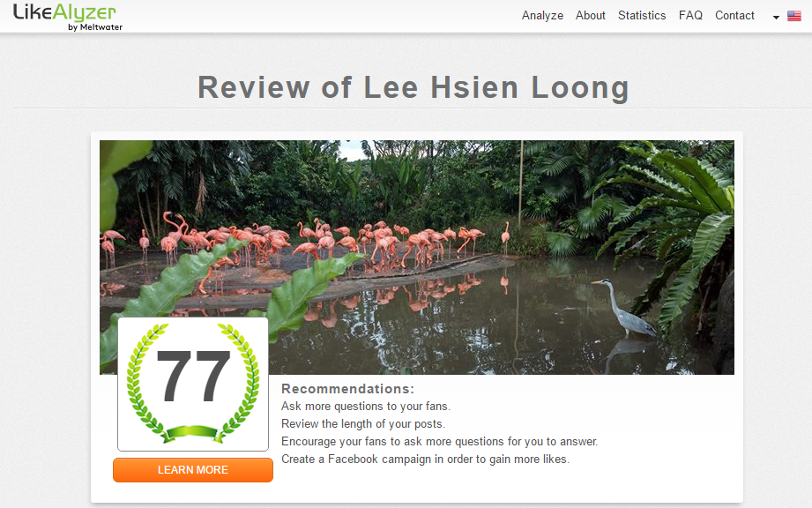Click the laurel wreath score badge
Viewport: 812px width, 508px height.
tap(193, 384)
